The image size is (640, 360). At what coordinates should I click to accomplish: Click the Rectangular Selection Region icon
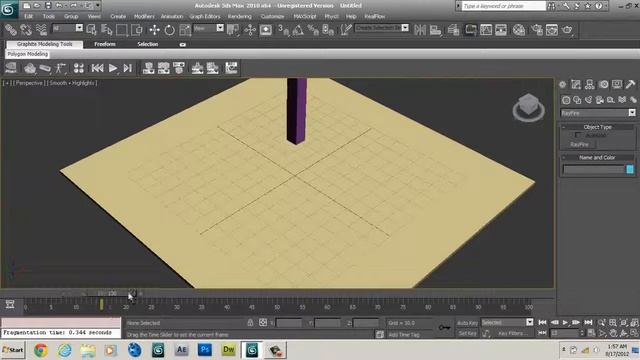[122, 30]
